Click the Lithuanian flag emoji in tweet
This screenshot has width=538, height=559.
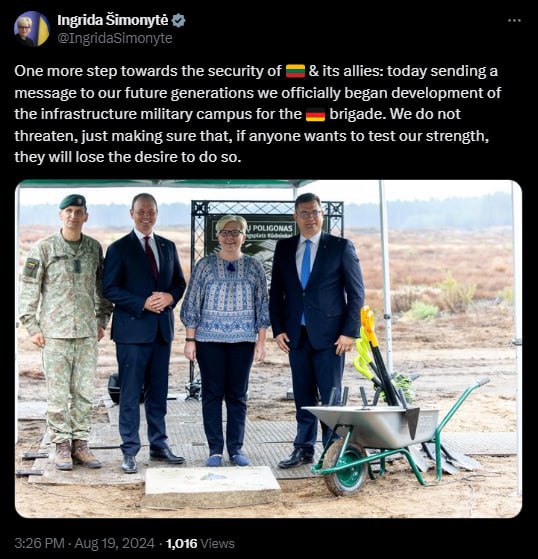(296, 71)
